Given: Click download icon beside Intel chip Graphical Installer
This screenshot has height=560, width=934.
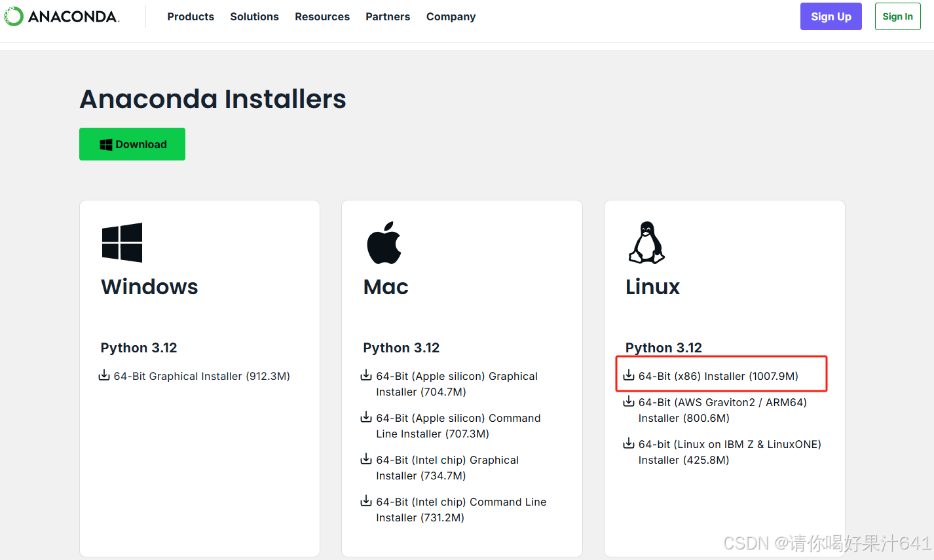Looking at the screenshot, I should [366, 459].
